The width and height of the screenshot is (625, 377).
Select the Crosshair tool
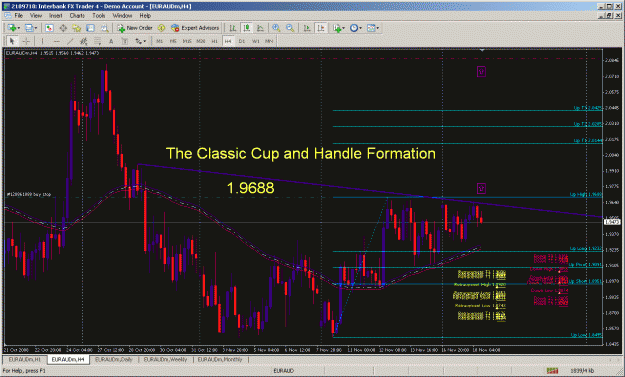pos(26,41)
